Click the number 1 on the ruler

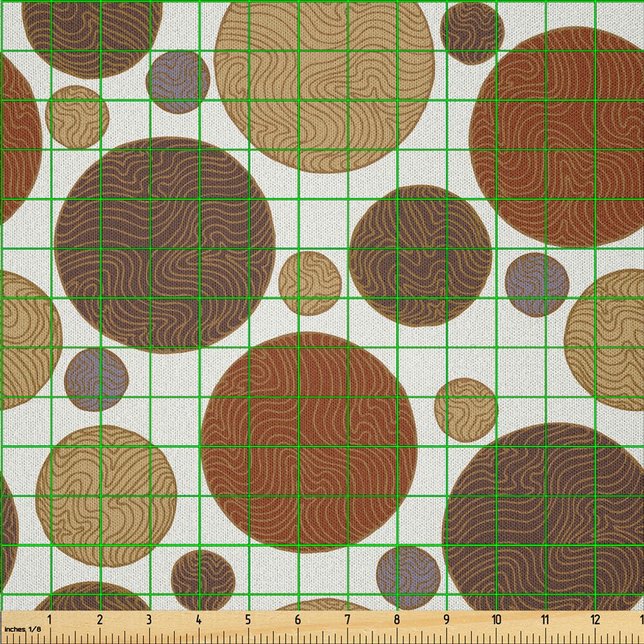[x=50, y=619]
